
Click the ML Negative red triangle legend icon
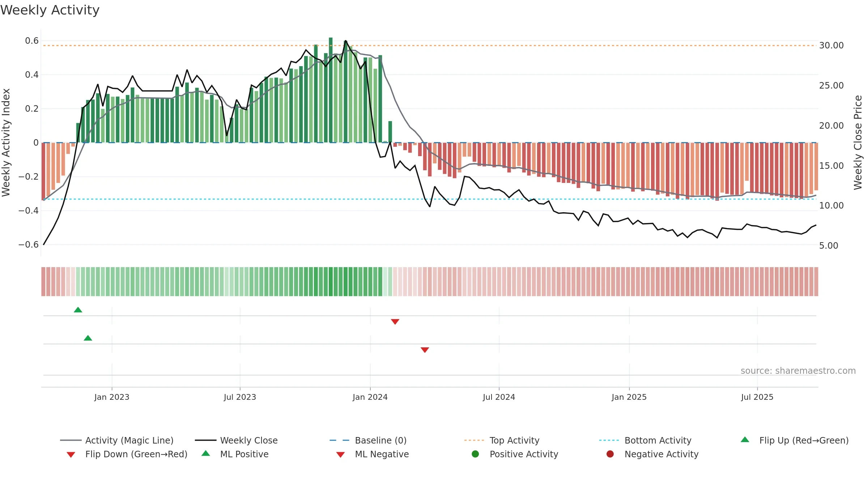(x=340, y=455)
